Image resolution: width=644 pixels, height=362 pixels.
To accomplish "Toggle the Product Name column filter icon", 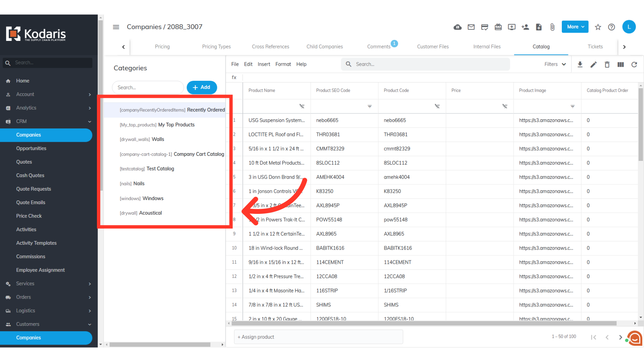I will [x=302, y=106].
